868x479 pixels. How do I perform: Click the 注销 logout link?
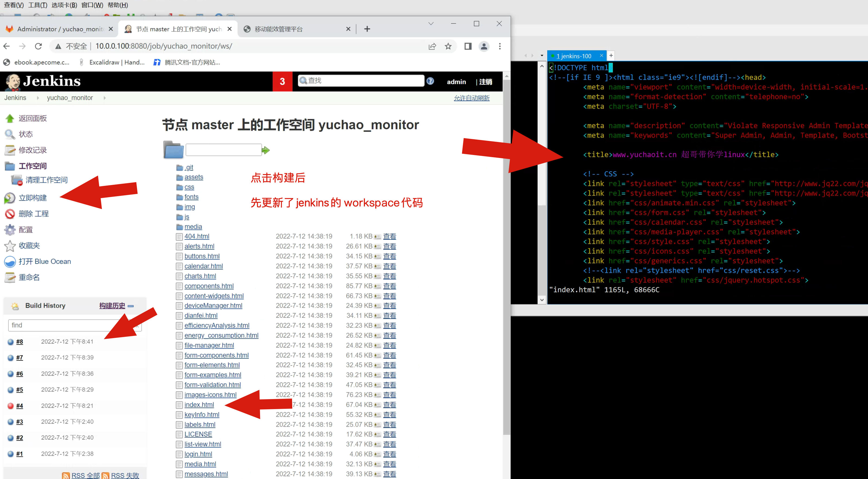485,82
